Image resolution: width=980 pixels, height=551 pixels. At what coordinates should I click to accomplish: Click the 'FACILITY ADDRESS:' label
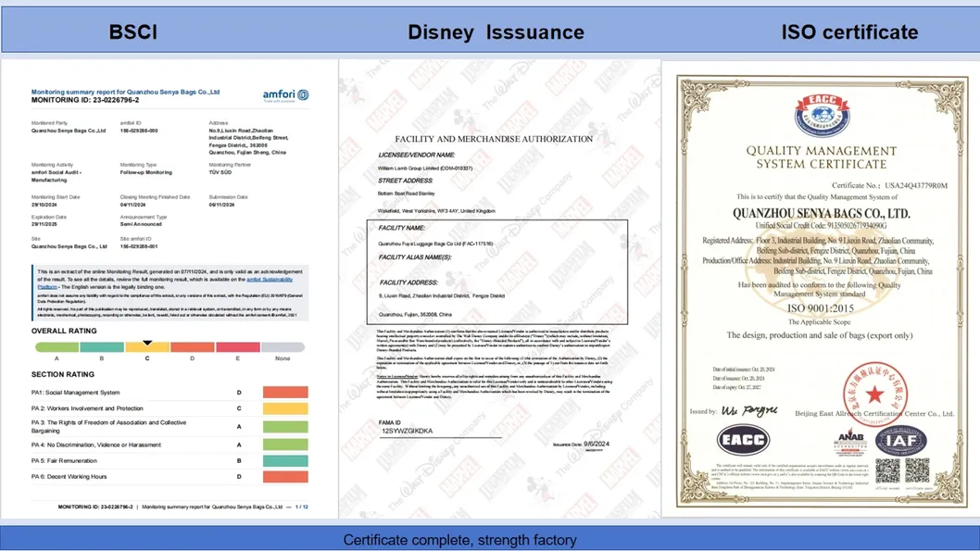click(x=408, y=282)
